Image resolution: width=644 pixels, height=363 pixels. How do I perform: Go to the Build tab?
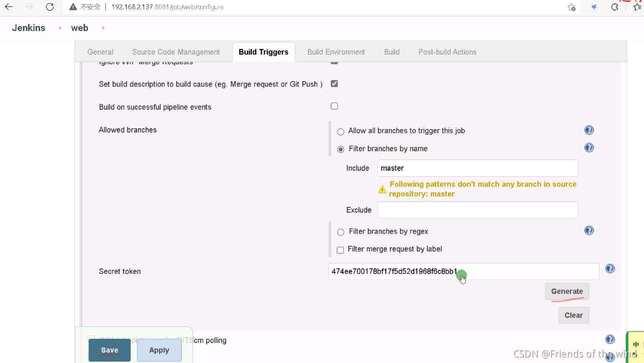[392, 52]
